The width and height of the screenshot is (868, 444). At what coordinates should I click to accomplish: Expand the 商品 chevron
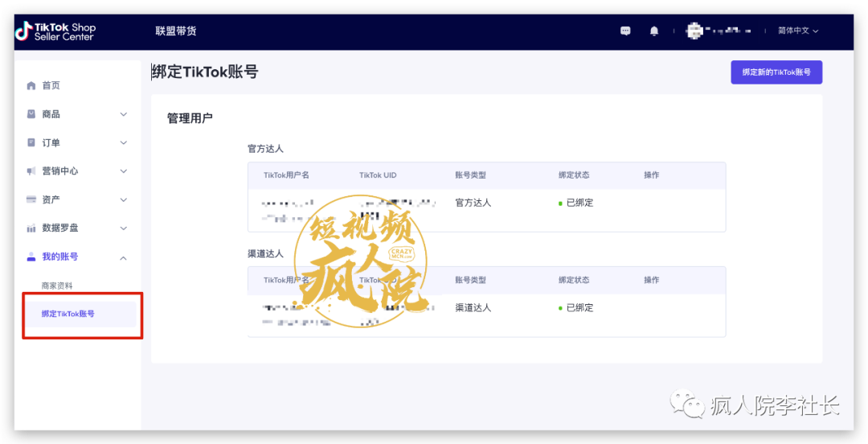(124, 114)
